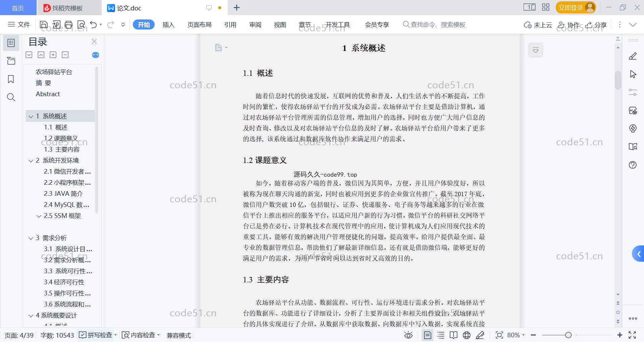Click the Undo arrow icon
Screen dimensions: 644x342
point(94,24)
